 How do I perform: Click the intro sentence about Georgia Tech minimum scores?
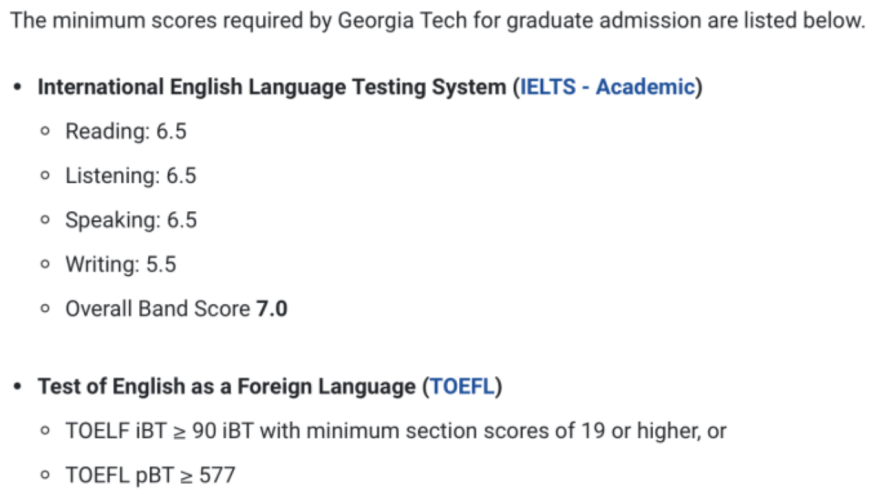pyautogui.click(x=437, y=21)
